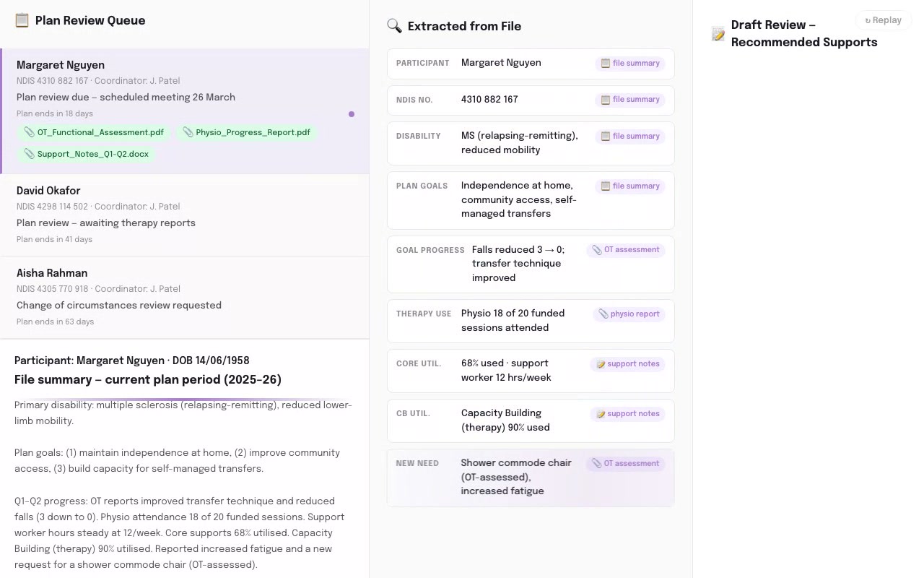Image resolution: width=924 pixels, height=578 pixels.
Task: Click the Replay button
Action: tap(883, 20)
